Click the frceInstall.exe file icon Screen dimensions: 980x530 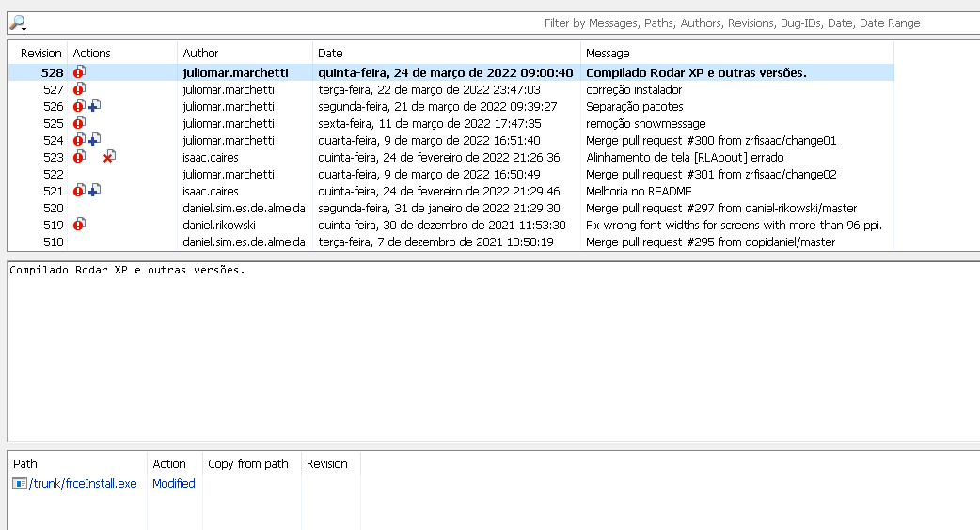[x=20, y=483]
